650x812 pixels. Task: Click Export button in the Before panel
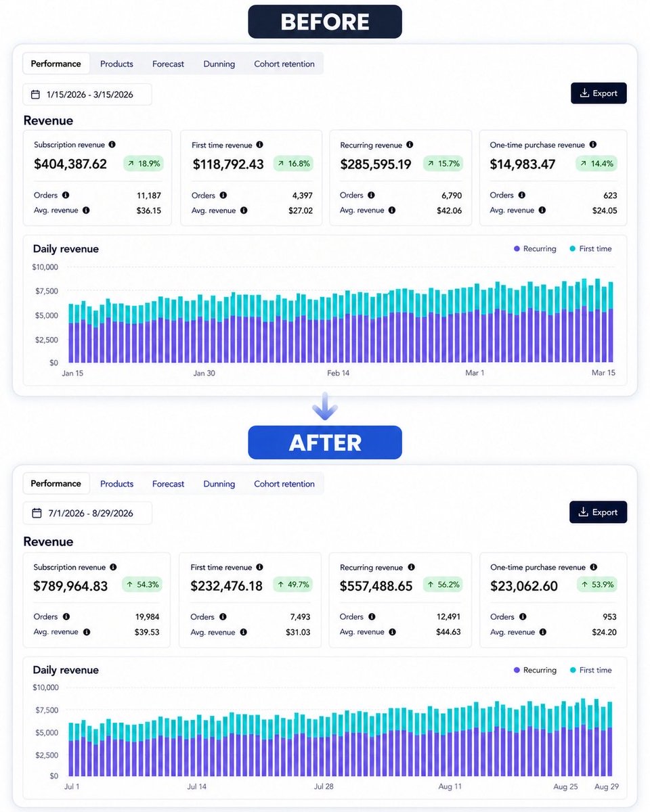(x=599, y=93)
